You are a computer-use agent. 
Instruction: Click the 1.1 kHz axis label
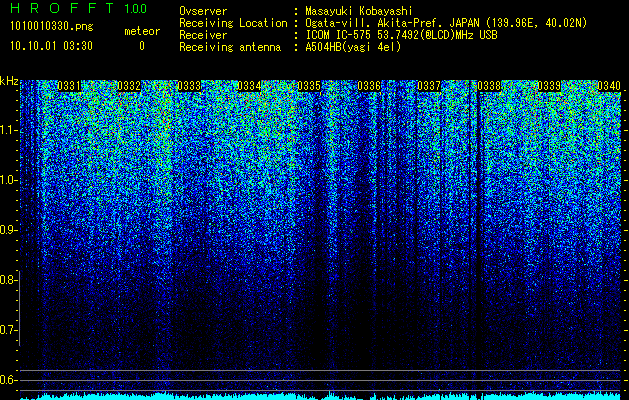[x=7, y=130]
